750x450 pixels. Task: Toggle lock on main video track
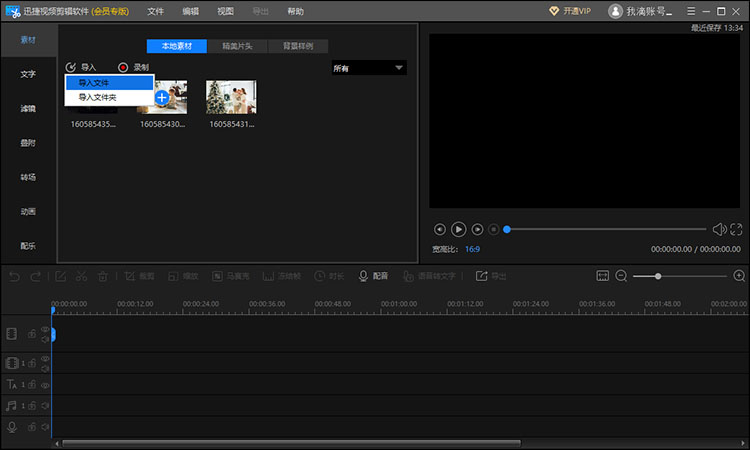(32, 334)
